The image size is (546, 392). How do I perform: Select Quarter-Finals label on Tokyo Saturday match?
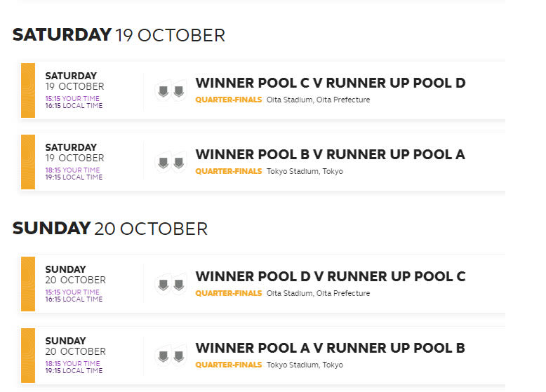click(228, 171)
